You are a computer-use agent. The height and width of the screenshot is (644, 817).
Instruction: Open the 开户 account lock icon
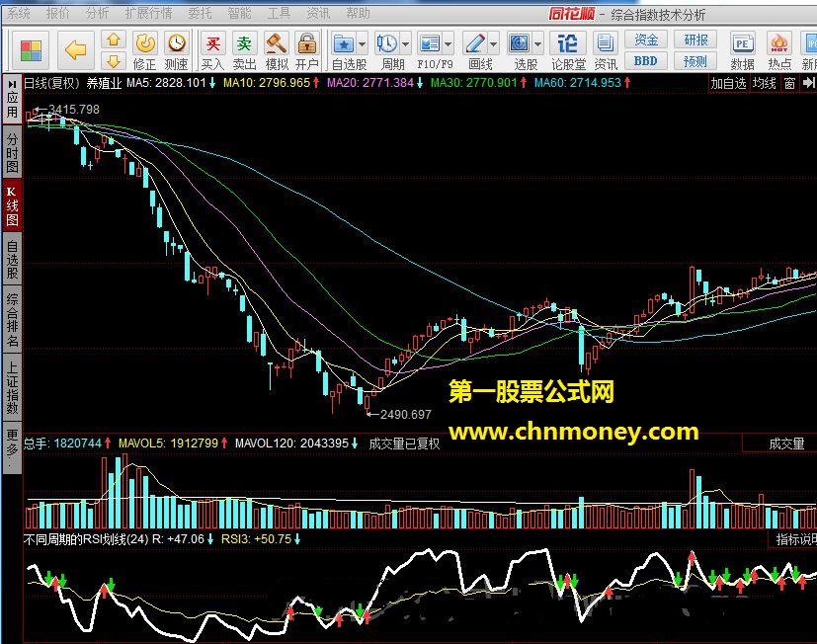(x=307, y=50)
